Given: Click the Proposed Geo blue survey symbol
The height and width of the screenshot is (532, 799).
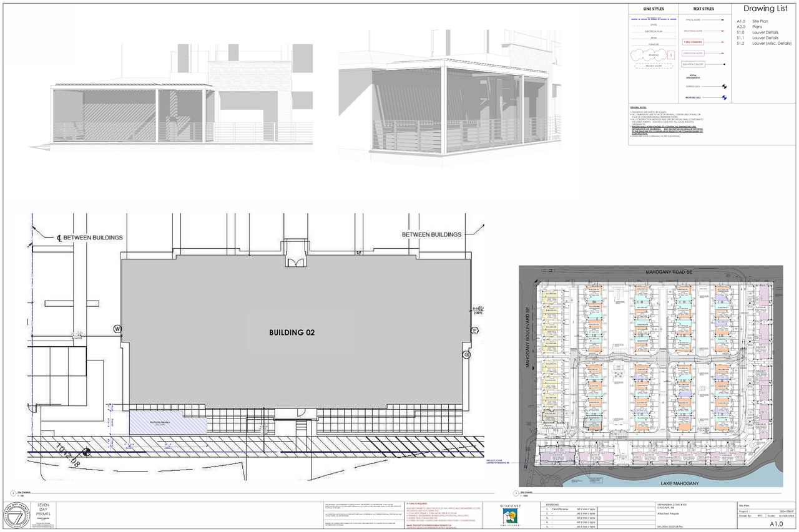Looking at the screenshot, I should click(724, 97).
